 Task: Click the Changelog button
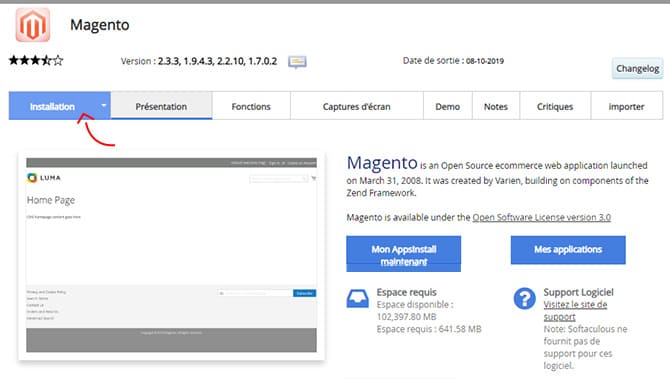tap(638, 68)
